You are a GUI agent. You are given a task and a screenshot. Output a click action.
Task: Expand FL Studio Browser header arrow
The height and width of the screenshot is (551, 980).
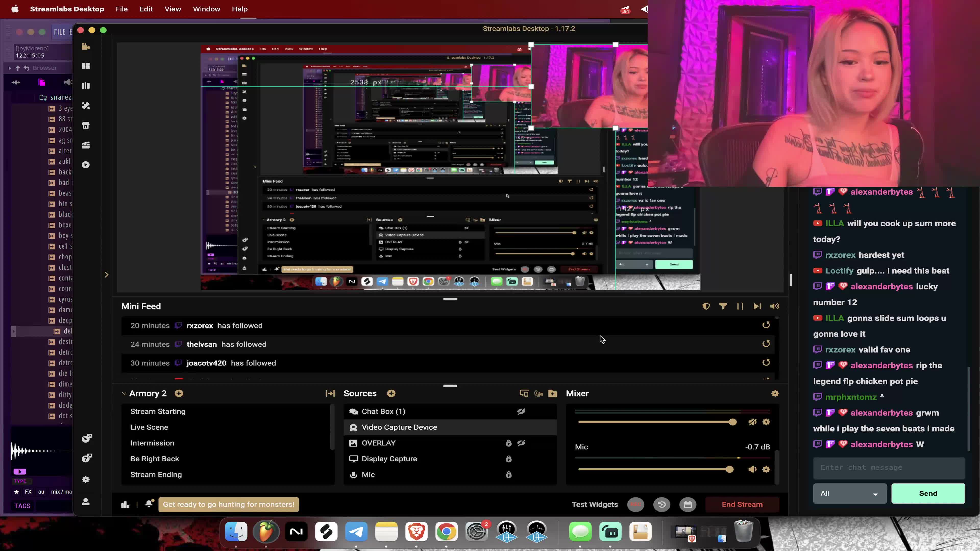pyautogui.click(x=9, y=68)
